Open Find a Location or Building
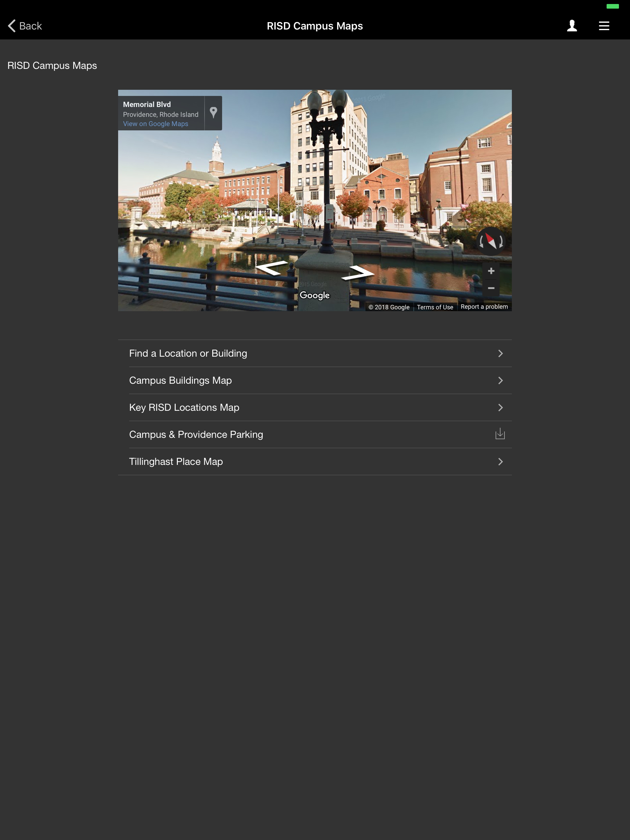The image size is (630, 840). tap(315, 353)
